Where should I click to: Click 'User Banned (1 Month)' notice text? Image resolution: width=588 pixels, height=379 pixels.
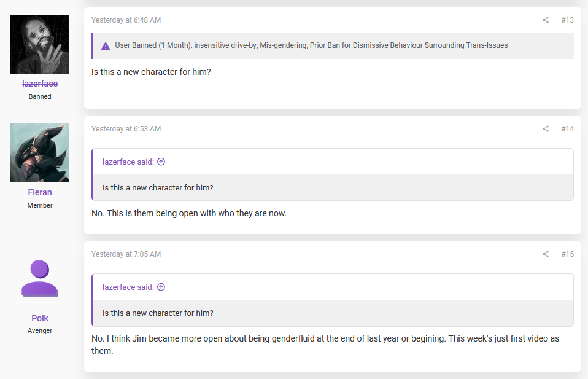[x=311, y=45]
